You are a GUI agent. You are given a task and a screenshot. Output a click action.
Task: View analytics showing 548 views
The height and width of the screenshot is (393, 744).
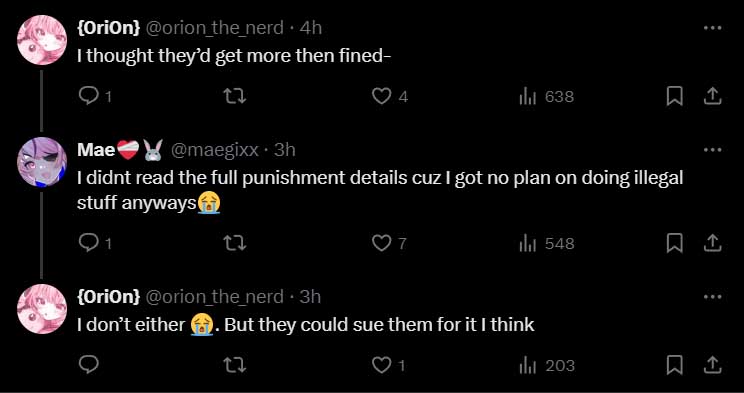tap(547, 243)
